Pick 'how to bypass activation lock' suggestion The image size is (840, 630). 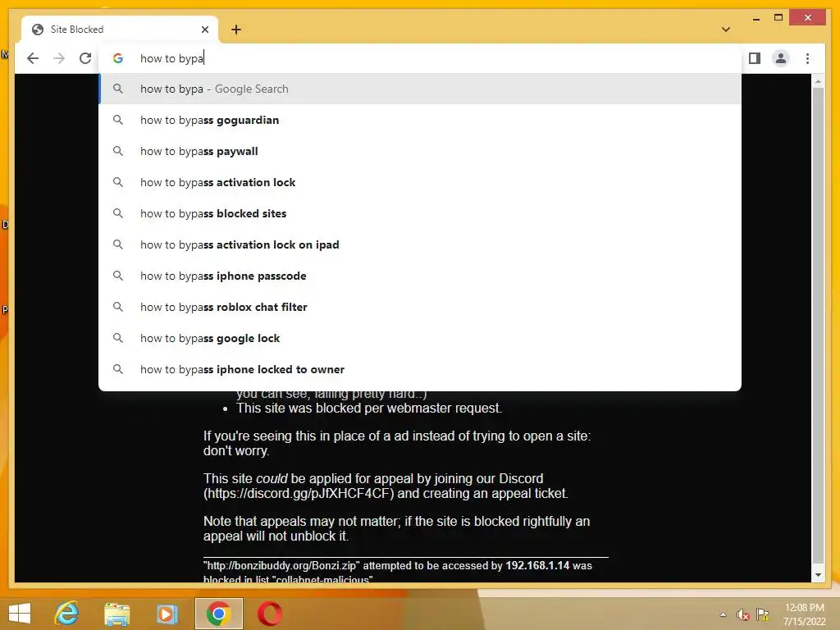[x=420, y=182]
